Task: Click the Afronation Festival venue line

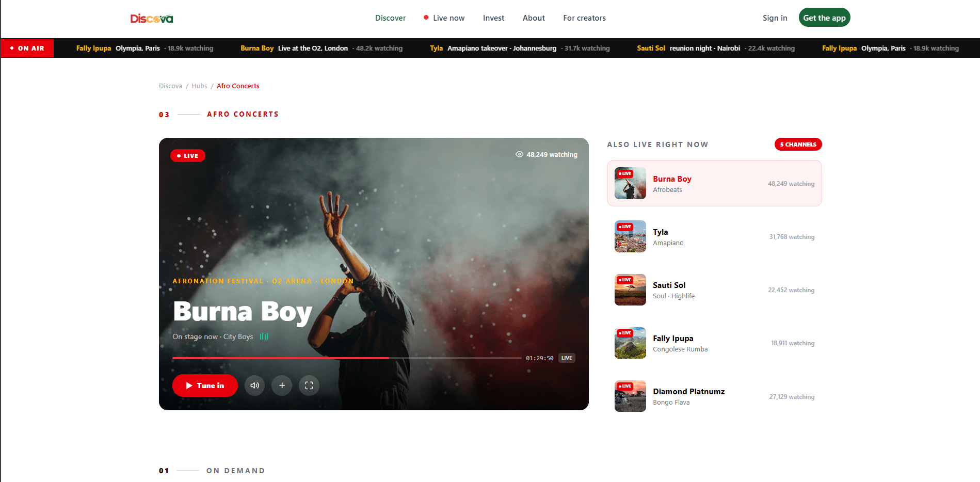Action: tap(263, 281)
